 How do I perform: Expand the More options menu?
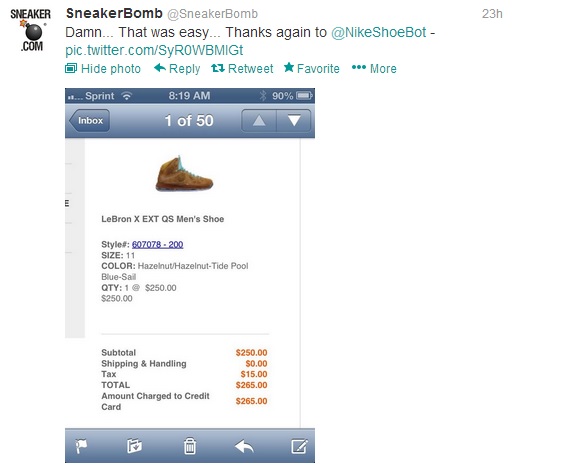pos(374,68)
